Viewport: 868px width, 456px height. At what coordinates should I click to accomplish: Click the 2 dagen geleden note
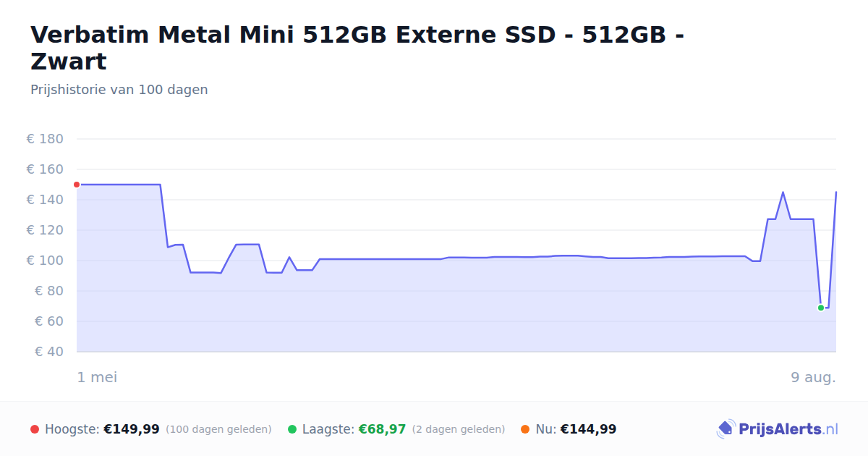pyautogui.click(x=459, y=429)
